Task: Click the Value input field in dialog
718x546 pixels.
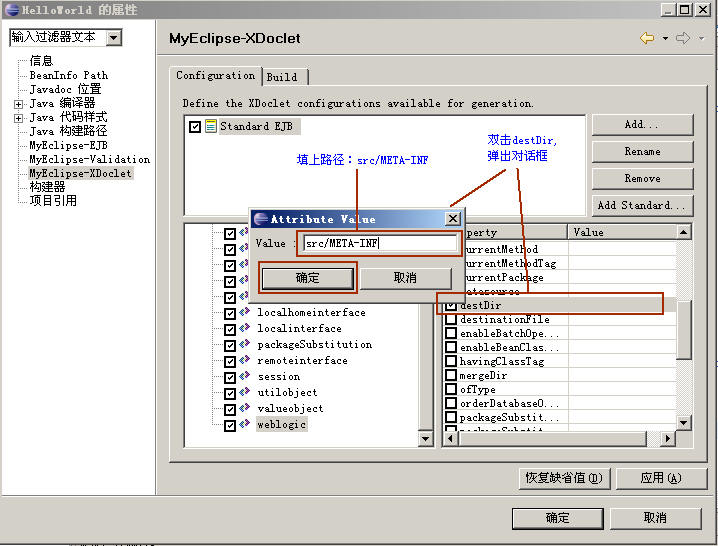Action: [379, 243]
